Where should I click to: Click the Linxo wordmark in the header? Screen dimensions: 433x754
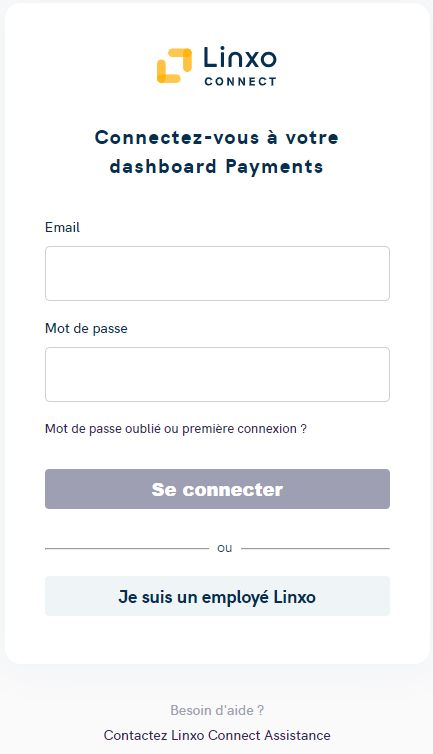[240, 58]
